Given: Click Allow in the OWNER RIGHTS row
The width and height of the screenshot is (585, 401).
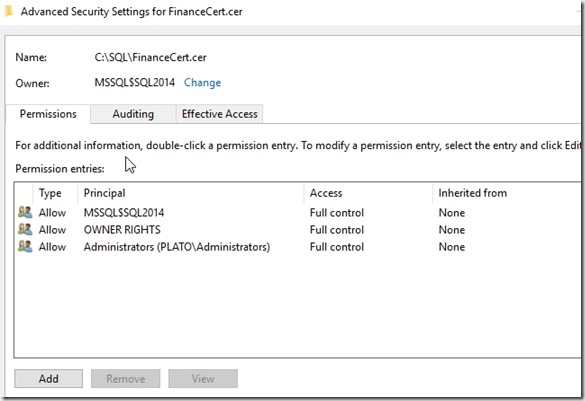Looking at the screenshot, I should [x=52, y=230].
